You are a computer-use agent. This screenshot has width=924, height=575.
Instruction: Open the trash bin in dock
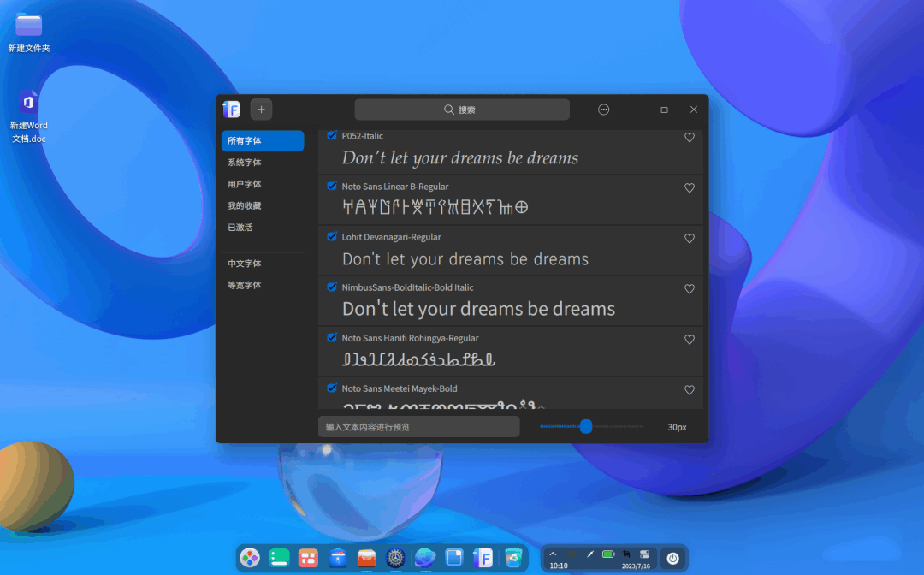[513, 557]
